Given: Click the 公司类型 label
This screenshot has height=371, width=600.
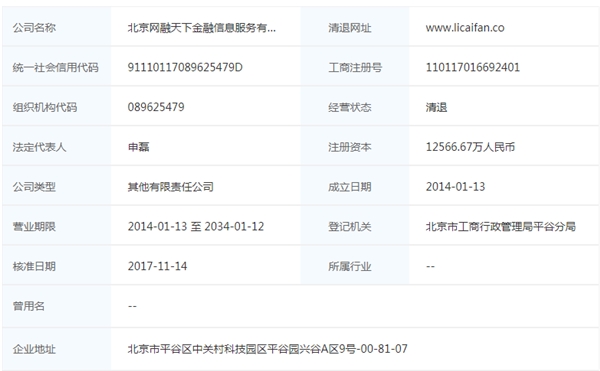Looking at the screenshot, I should (34, 187).
